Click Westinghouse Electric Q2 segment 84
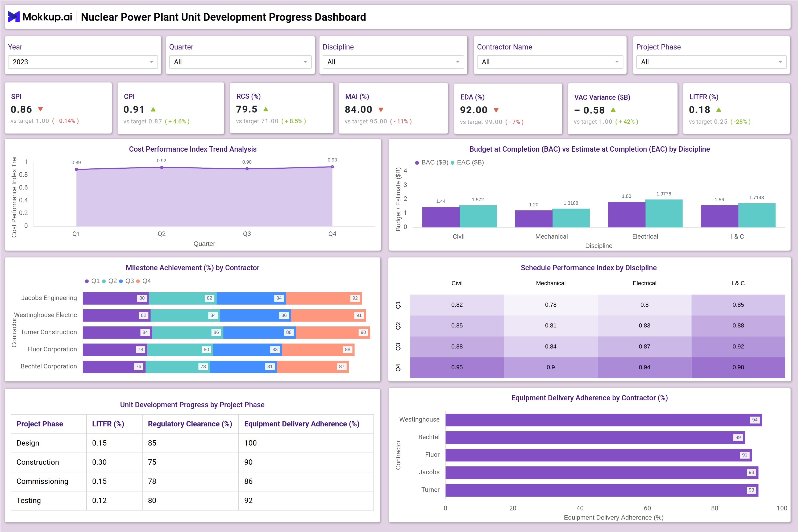The image size is (798, 532). [185, 315]
